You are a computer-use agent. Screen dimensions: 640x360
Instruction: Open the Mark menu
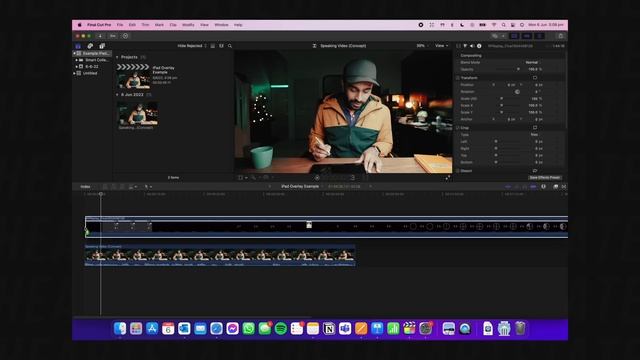click(159, 25)
